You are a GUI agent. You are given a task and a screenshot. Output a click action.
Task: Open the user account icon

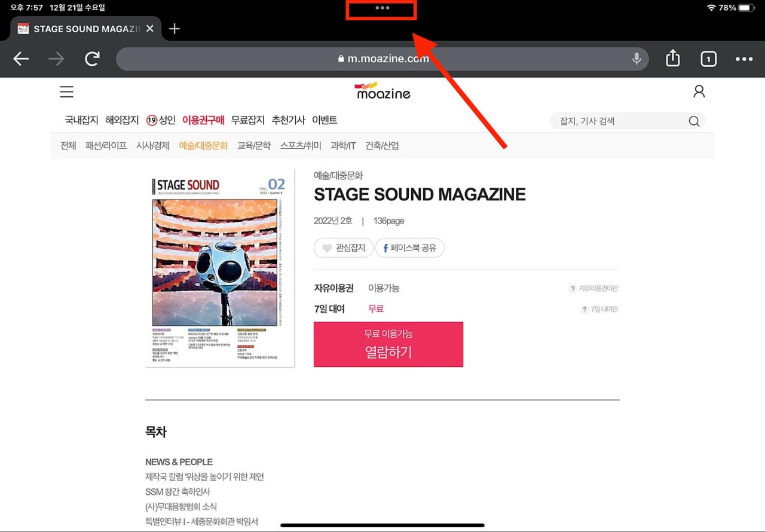coord(699,91)
